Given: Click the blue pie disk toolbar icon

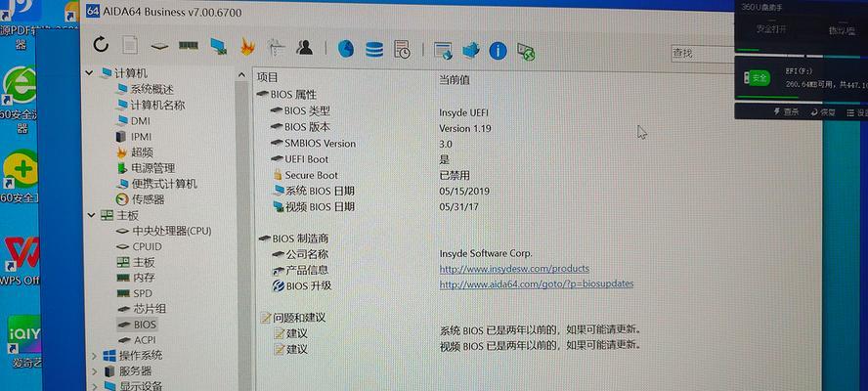Looking at the screenshot, I should 346,49.
